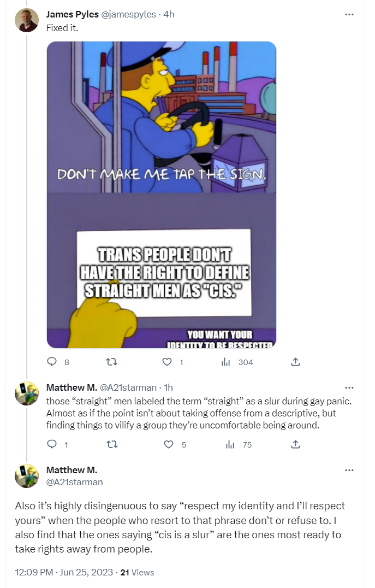Open more options for James Pyles' tweet
Screen dimensions: 375x588
point(349,14)
